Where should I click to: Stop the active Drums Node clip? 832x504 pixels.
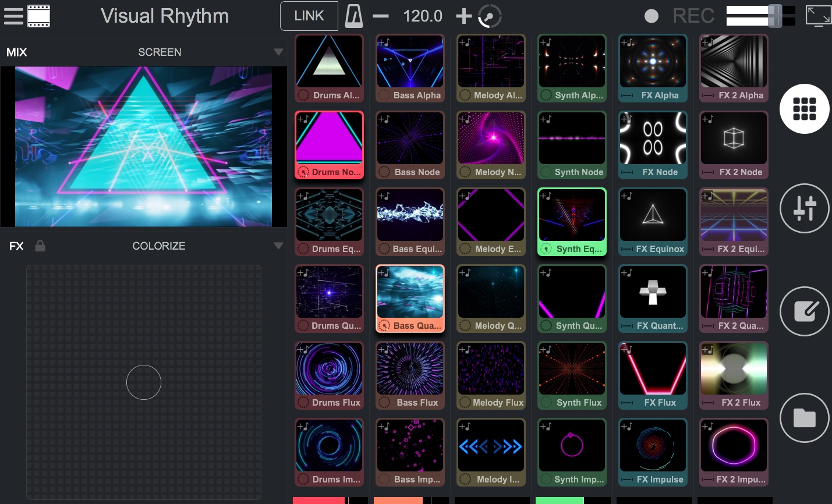(330, 145)
